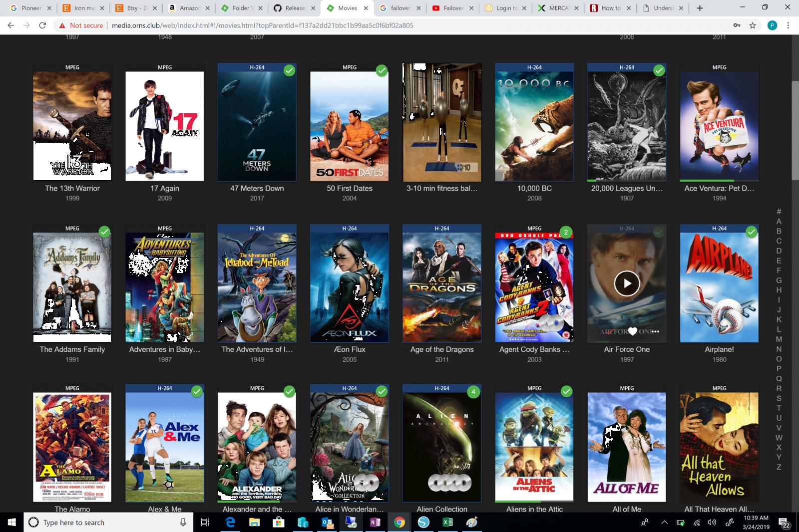Viewport: 799px width, 532px height.
Task: Open Task View on the taskbar
Action: (x=205, y=523)
